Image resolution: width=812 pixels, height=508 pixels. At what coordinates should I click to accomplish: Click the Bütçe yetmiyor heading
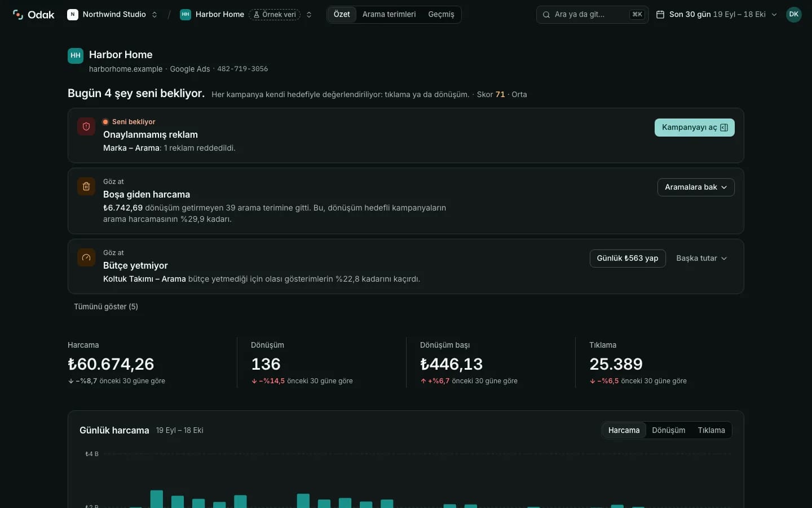pos(135,266)
